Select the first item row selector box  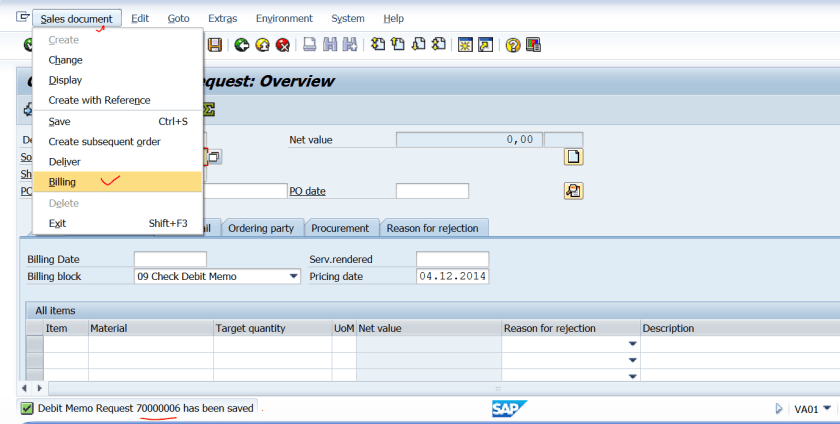coord(34,344)
